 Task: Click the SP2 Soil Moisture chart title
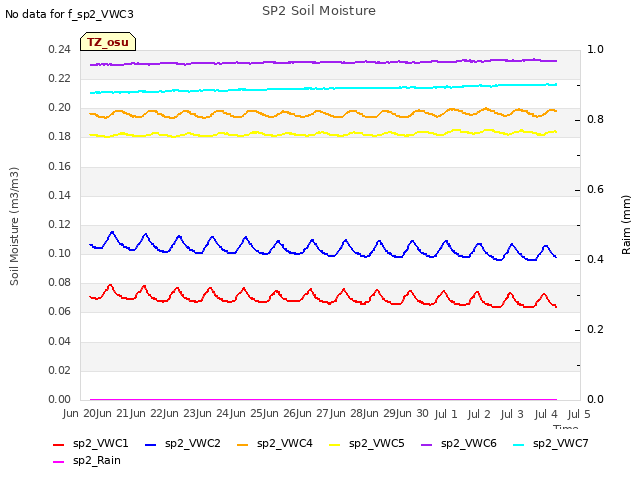click(319, 11)
